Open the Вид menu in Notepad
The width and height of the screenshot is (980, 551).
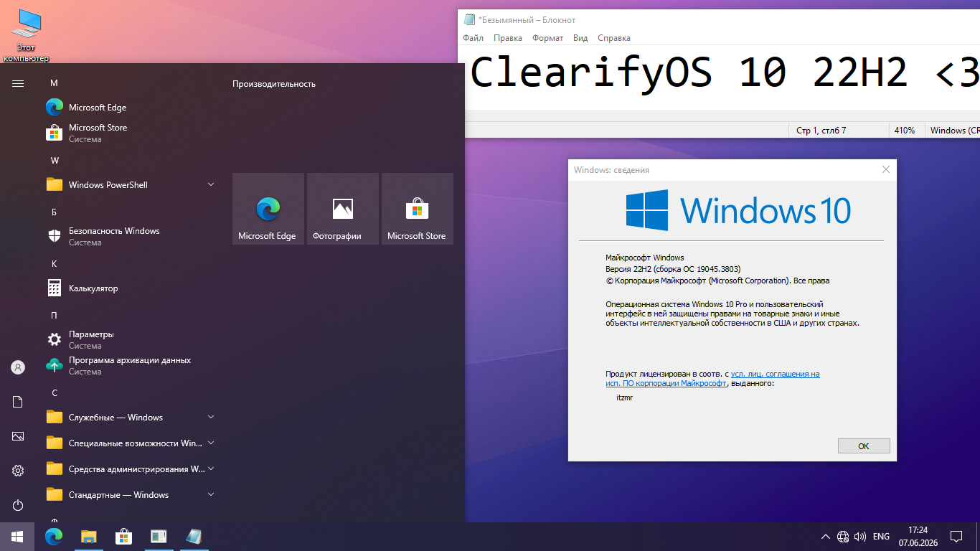580,38
